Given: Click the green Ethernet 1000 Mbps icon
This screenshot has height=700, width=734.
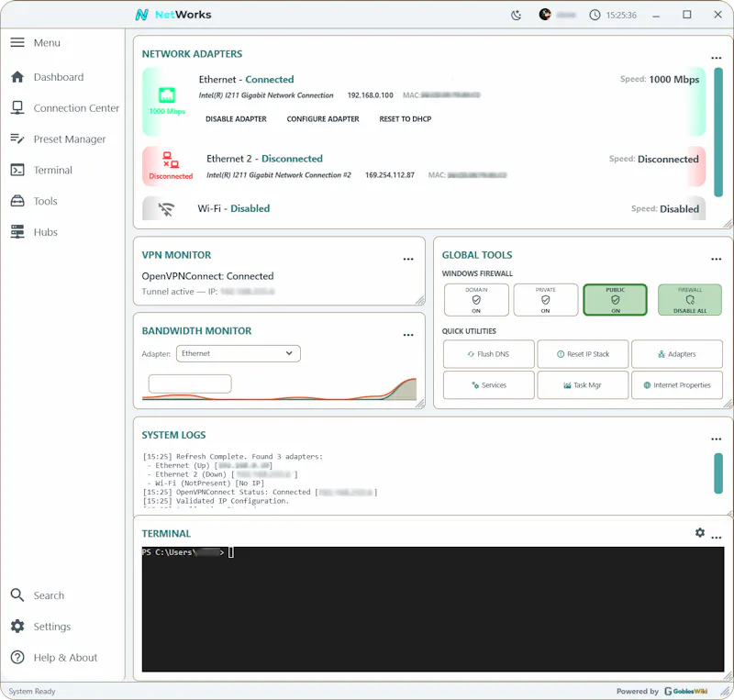Looking at the screenshot, I should click(x=167, y=95).
